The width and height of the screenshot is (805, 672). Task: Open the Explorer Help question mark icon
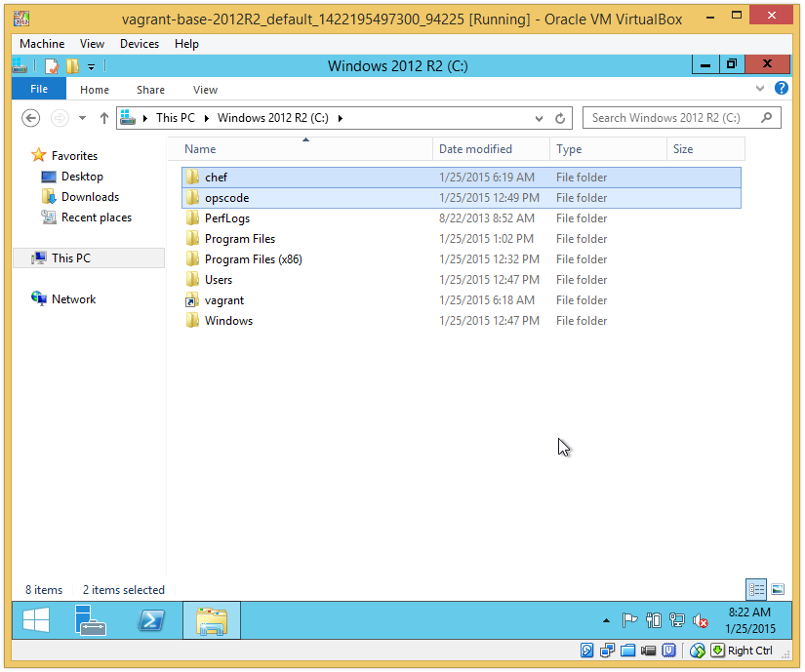781,88
